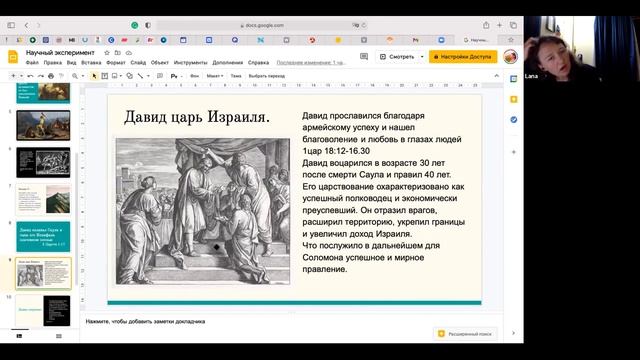640x360 pixels.
Task: Open the input tools dropdown arrow
Action: [x=181, y=76]
